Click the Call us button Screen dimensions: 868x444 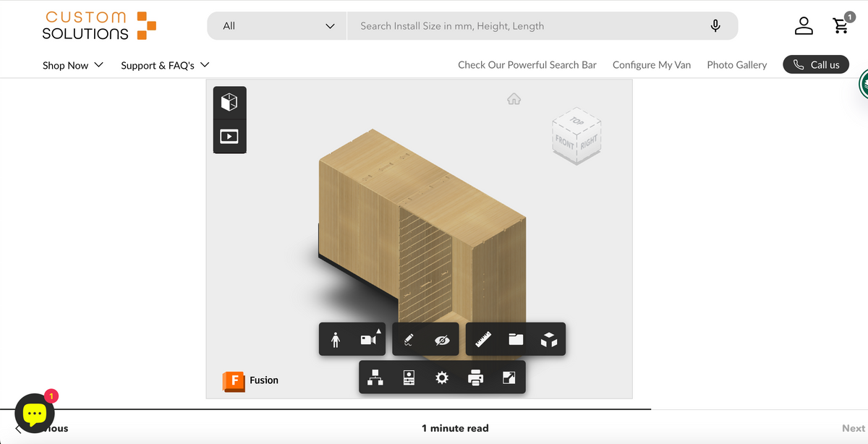pos(816,64)
